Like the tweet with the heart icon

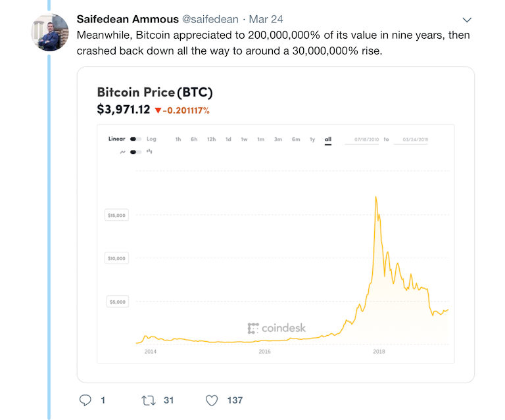tap(212, 400)
